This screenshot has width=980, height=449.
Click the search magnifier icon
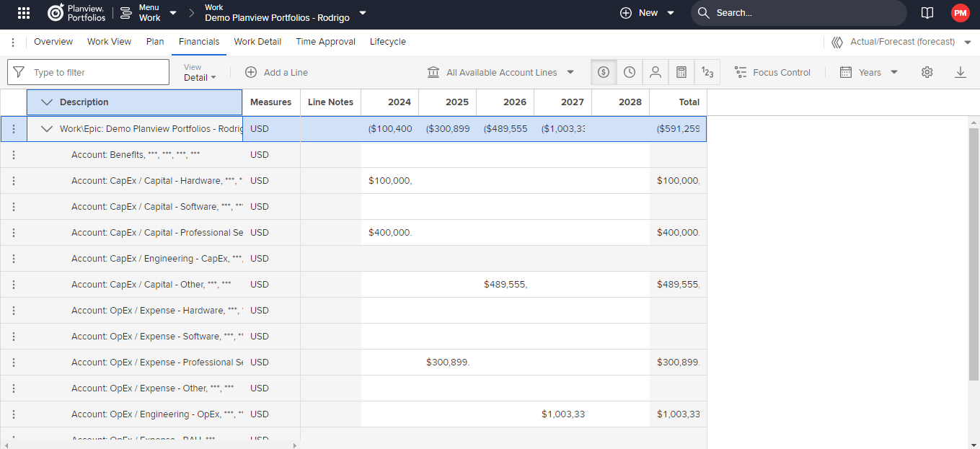coord(704,13)
